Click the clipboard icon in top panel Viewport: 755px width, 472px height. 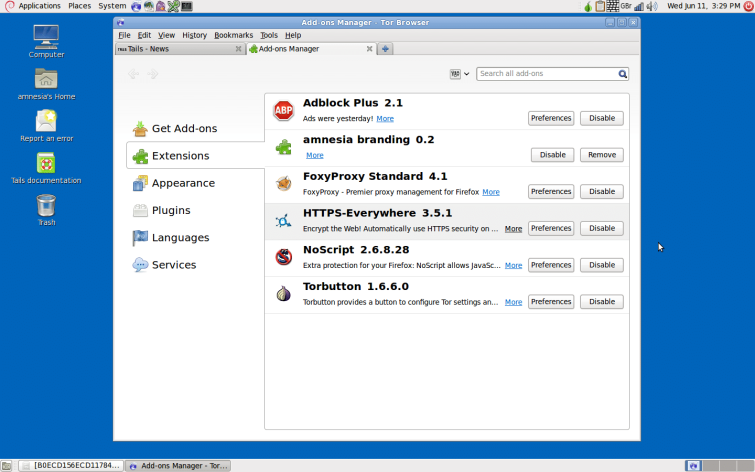click(600, 6)
